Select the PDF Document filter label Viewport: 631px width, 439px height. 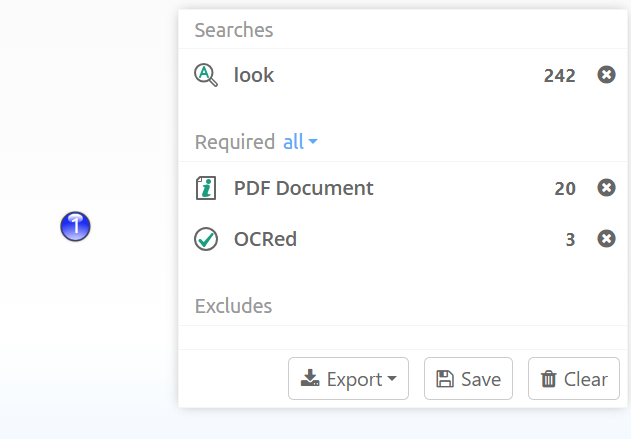click(x=304, y=188)
